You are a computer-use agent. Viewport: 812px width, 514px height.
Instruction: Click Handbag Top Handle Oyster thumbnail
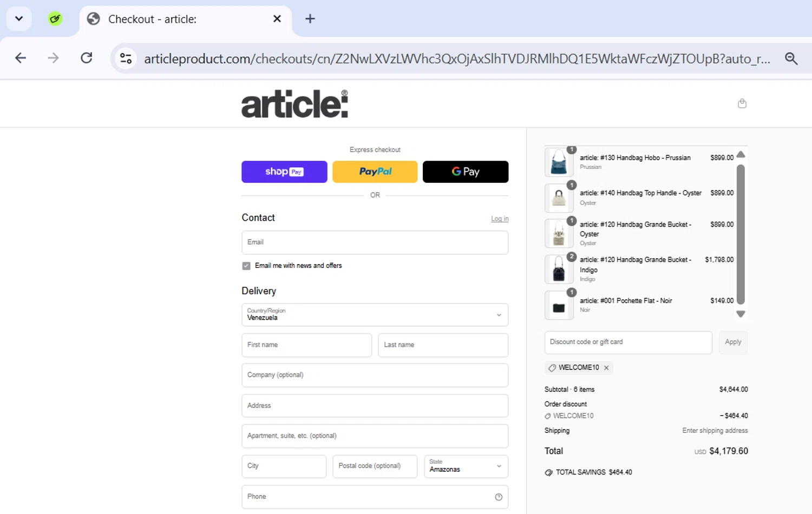pos(559,198)
